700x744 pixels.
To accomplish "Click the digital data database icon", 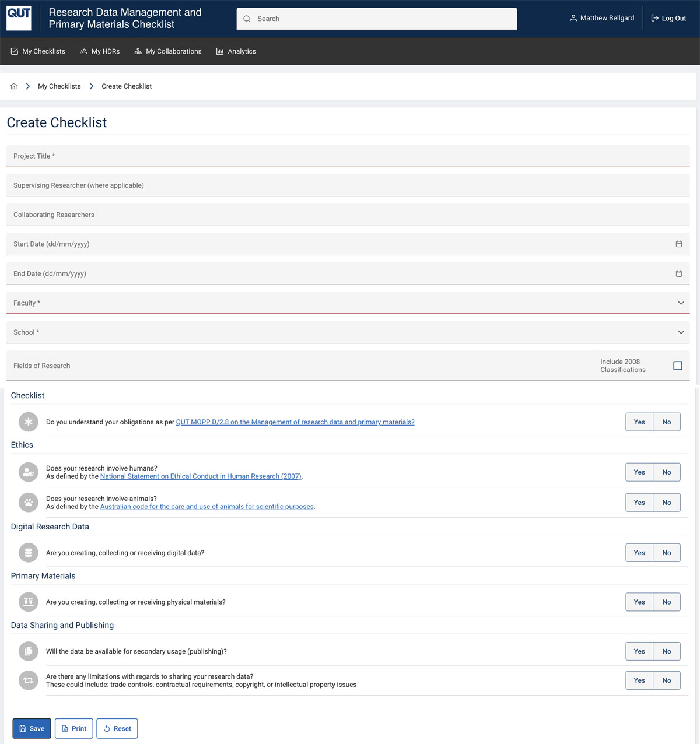I will pos(28,553).
